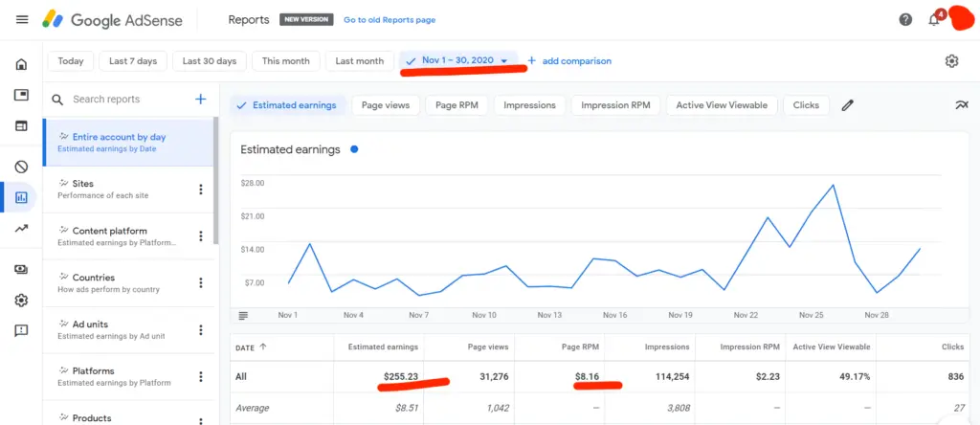Open Feedback icon in left sidebar
The image size is (980, 425).
pyautogui.click(x=21, y=331)
